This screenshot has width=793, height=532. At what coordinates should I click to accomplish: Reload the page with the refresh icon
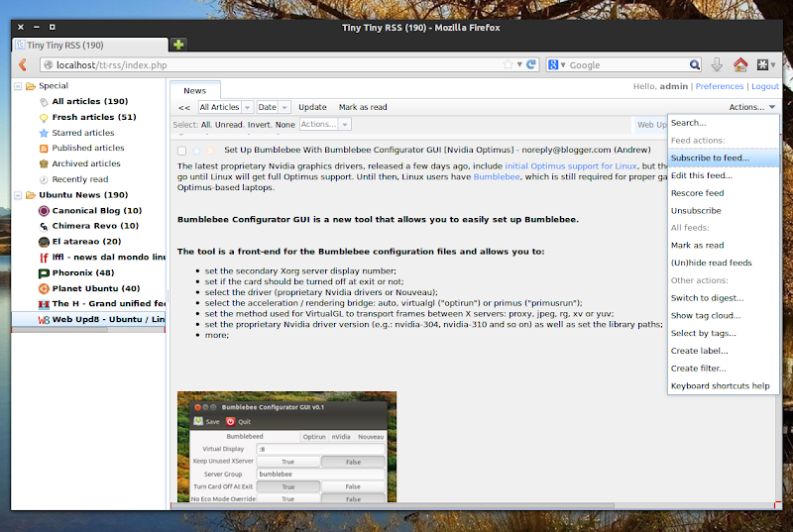(x=531, y=64)
